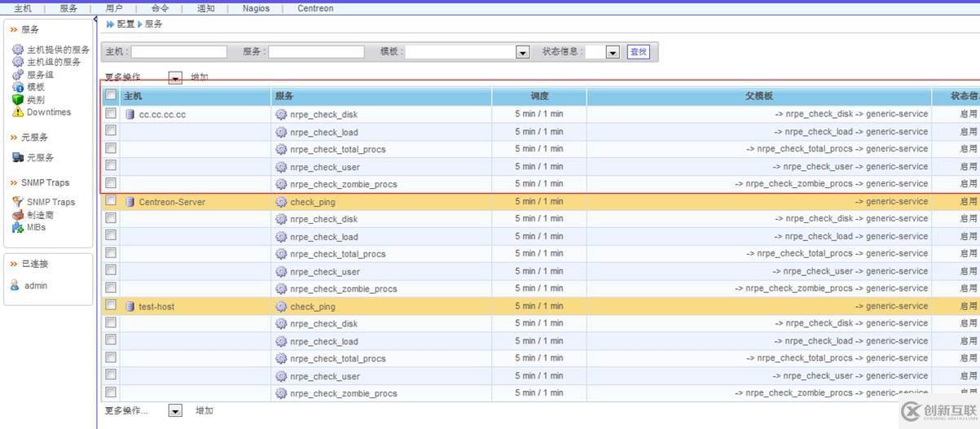This screenshot has height=429, width=980.
Task: Click gear icon of test-host check_ping
Action: pos(281,307)
